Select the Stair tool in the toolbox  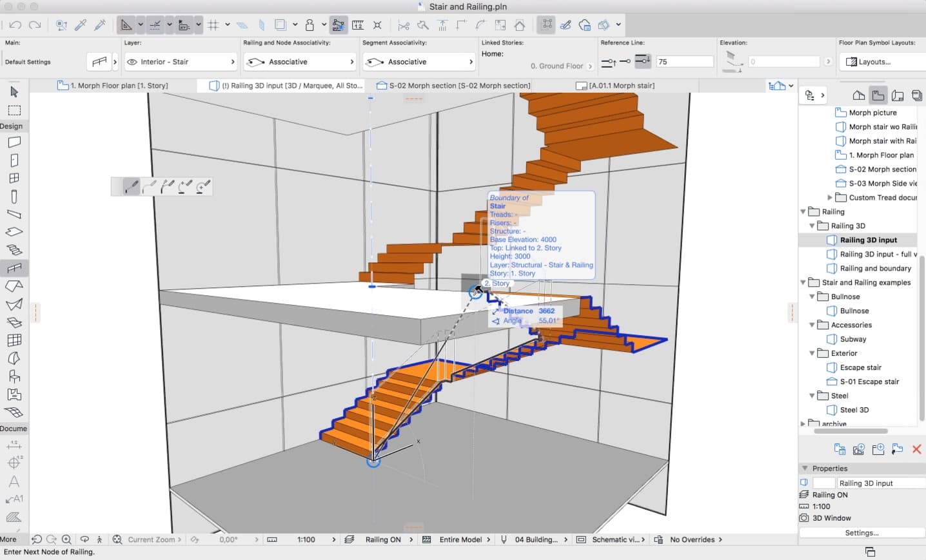tap(14, 250)
